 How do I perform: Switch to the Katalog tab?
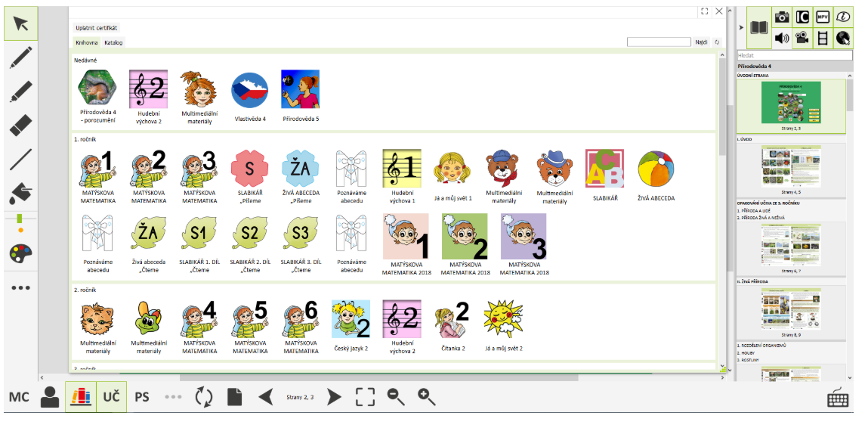point(113,42)
